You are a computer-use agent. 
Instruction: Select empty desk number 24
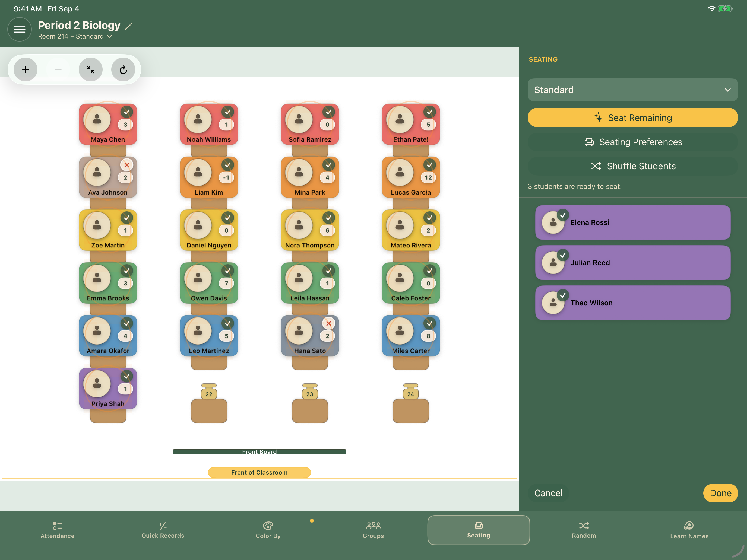point(411,403)
